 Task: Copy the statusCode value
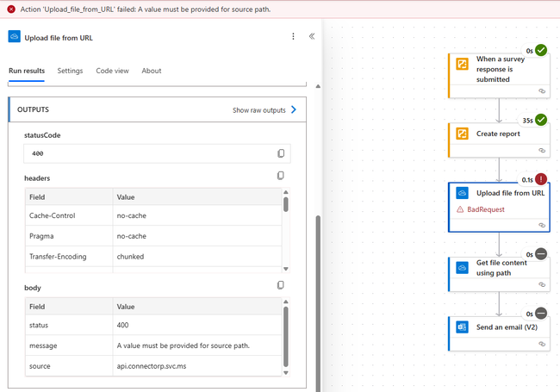point(281,153)
